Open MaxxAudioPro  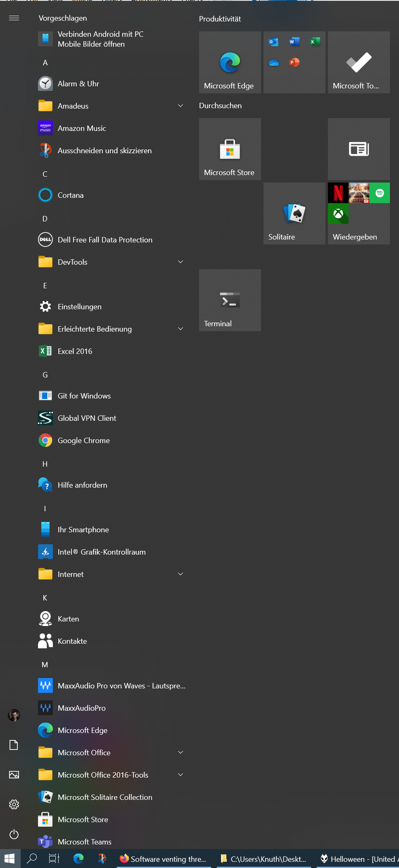point(112,708)
